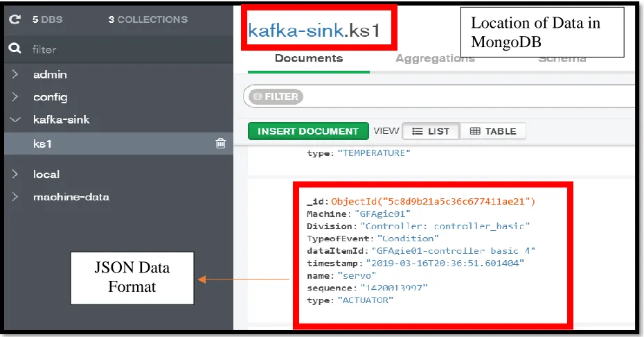
Task: Click the dataItemId field value
Action: (454, 250)
